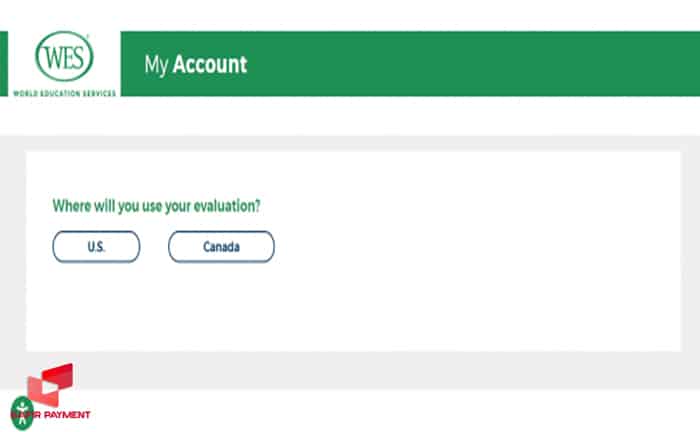The image size is (700, 432).
Task: Click the green strip left of WES logo
Action: 4,63
